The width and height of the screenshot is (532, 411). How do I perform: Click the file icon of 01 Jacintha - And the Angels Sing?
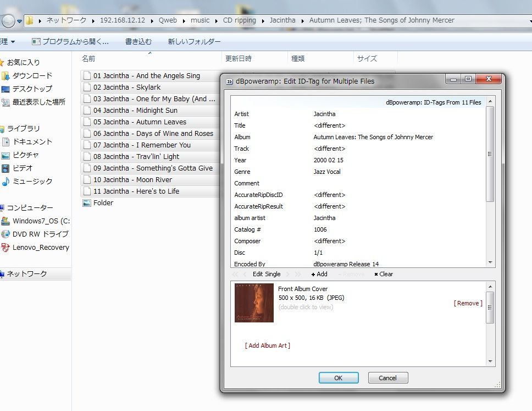87,75
